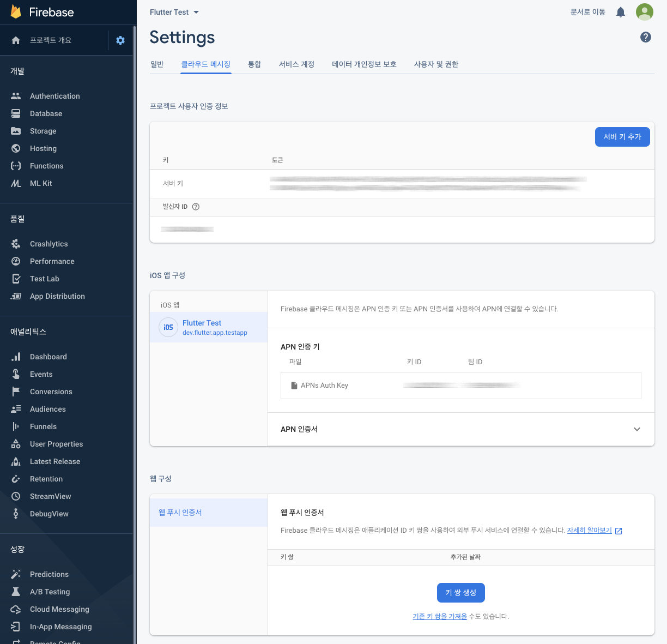Click the 키 쌍 생성 button
The image size is (667, 644).
[x=461, y=593]
